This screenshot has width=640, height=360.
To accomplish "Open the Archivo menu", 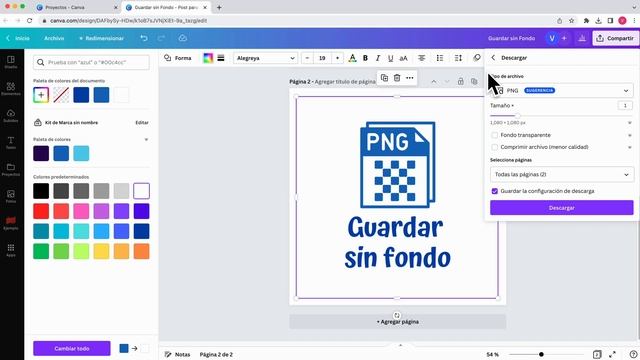I will 54,38.
